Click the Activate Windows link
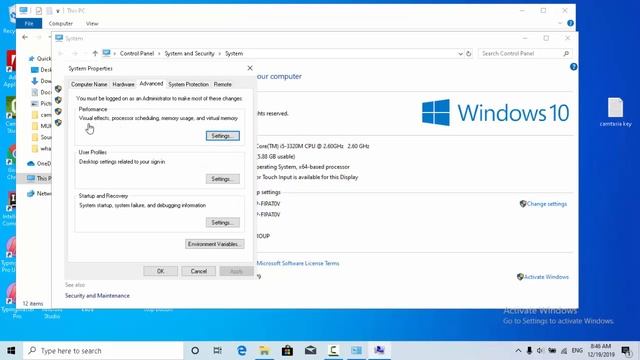The width and height of the screenshot is (640, 360). click(x=546, y=277)
